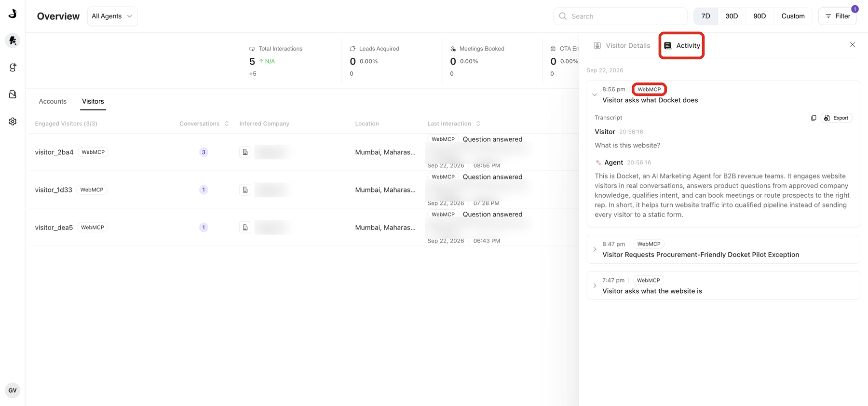Click the company document icon for visitor_dea5
This screenshot has height=406, width=868.
pyautogui.click(x=245, y=228)
